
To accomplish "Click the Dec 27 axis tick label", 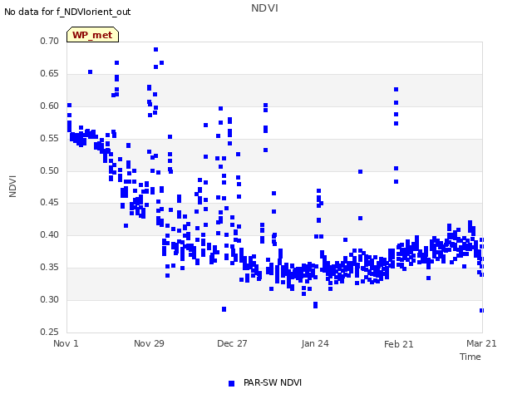I will (x=232, y=343).
